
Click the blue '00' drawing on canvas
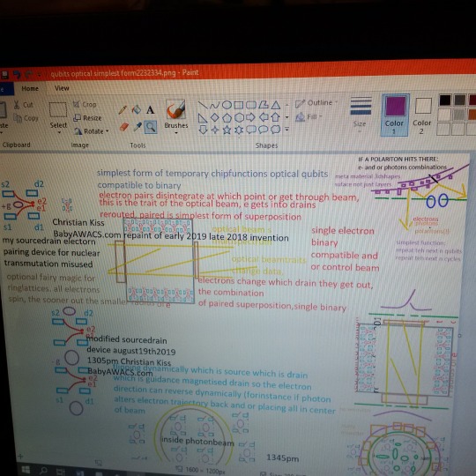click(437, 201)
